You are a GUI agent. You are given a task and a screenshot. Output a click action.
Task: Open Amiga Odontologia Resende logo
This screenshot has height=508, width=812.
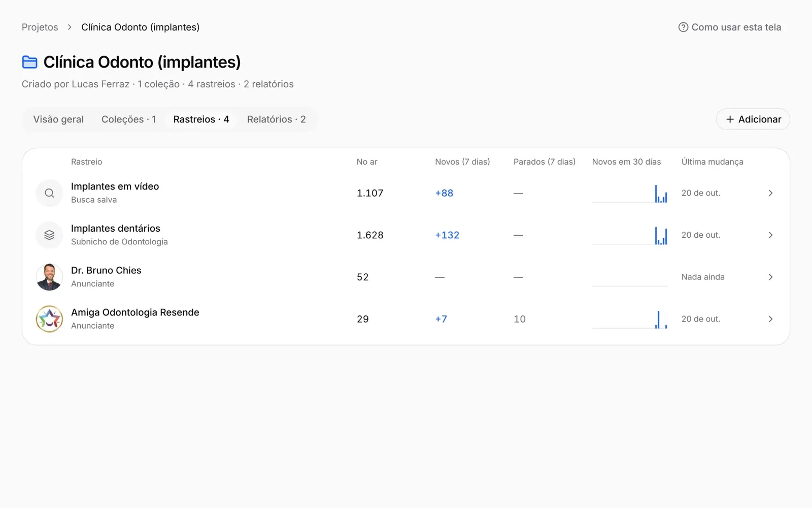[x=49, y=319]
